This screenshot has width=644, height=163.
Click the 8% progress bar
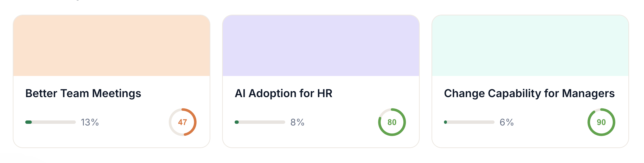(260, 122)
